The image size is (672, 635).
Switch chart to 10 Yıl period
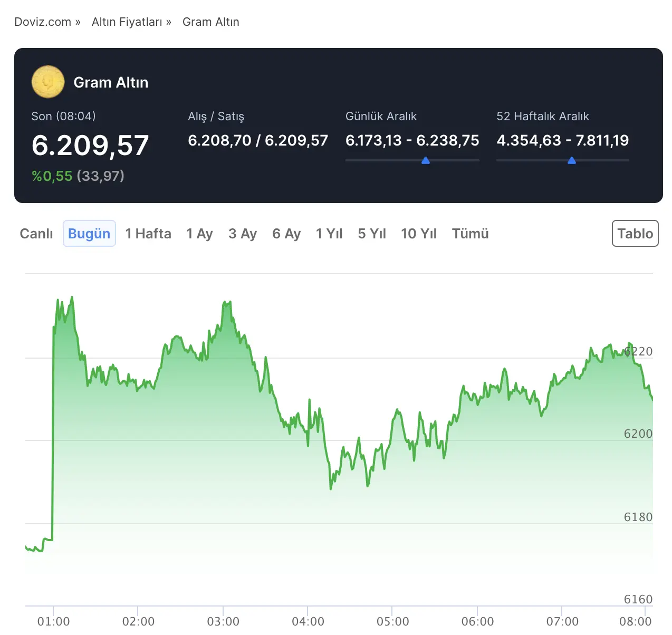click(419, 234)
